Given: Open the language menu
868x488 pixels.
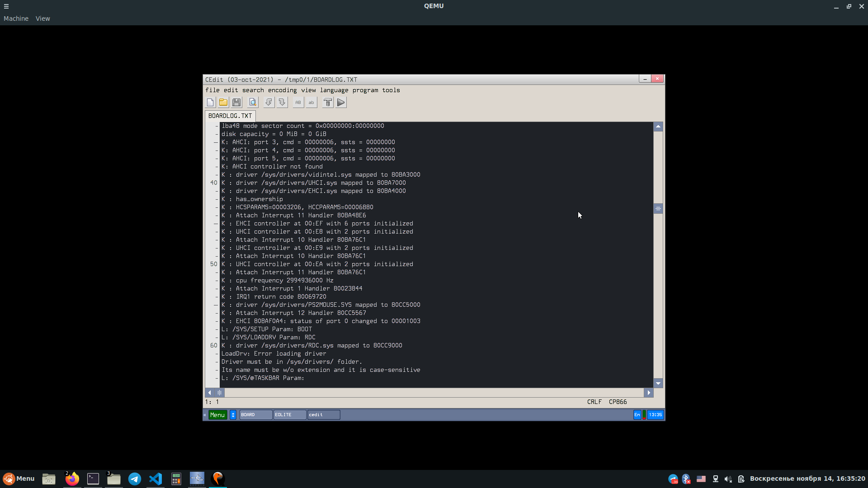Looking at the screenshot, I should coord(334,90).
